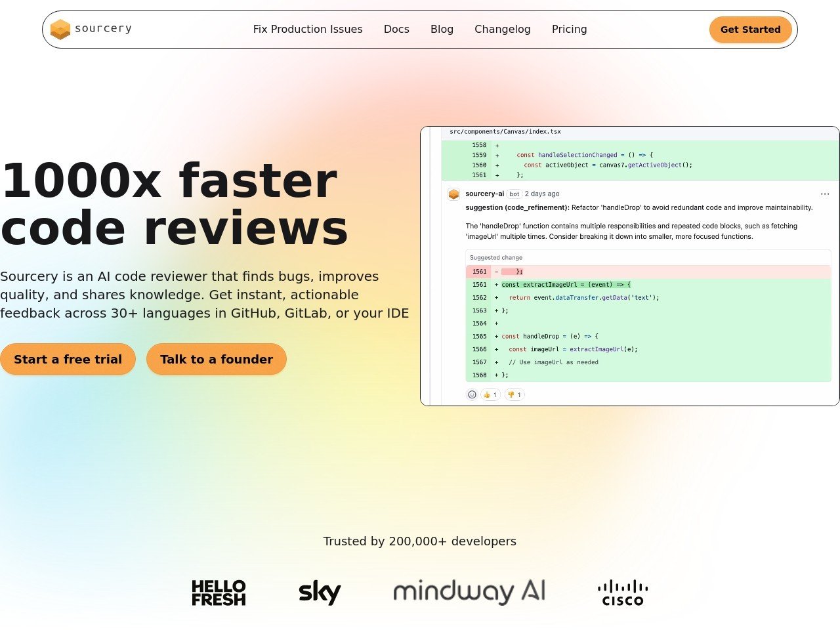Click the 'bot' label badge
The height and width of the screenshot is (630, 840).
pos(514,194)
